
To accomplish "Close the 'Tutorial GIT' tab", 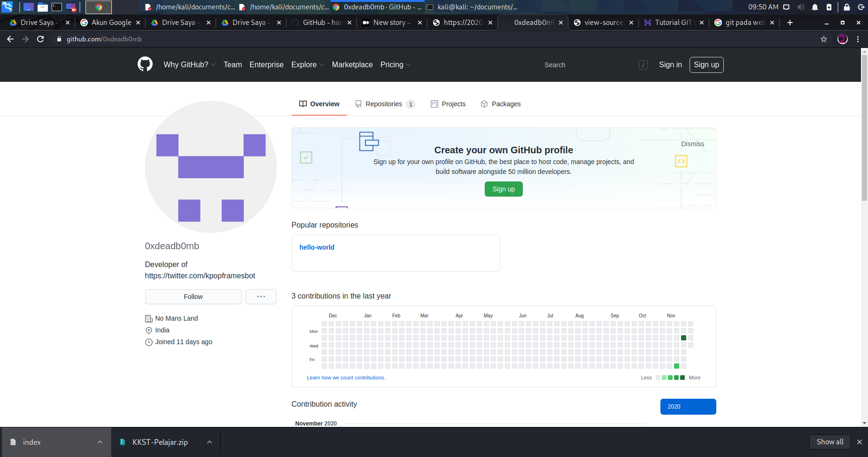I will (x=702, y=23).
